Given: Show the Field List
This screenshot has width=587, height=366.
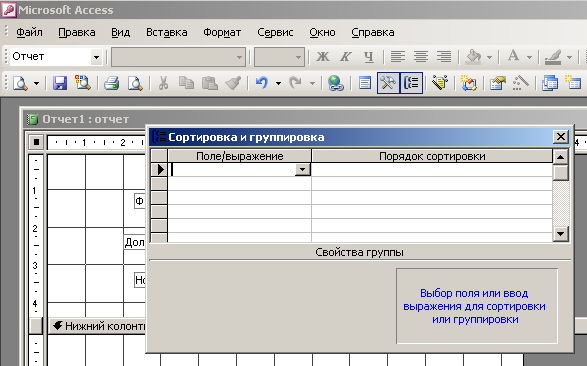Looking at the screenshot, I should point(365,83).
